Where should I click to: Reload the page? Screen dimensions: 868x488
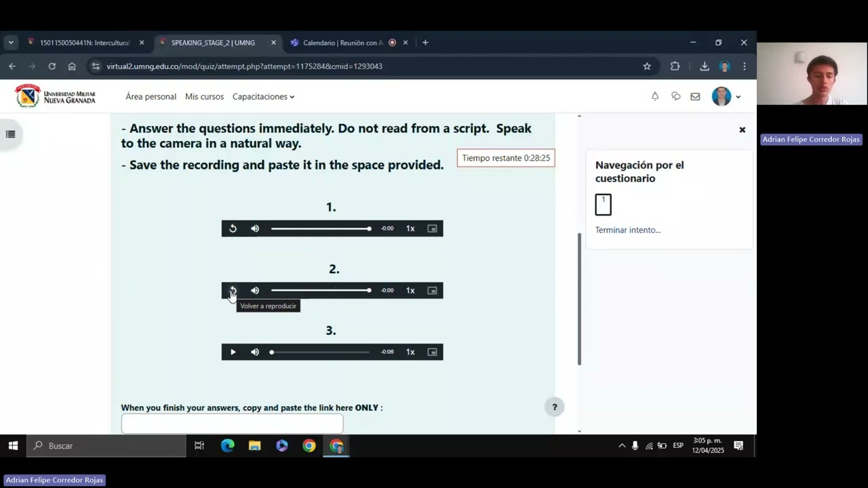pos(52,66)
